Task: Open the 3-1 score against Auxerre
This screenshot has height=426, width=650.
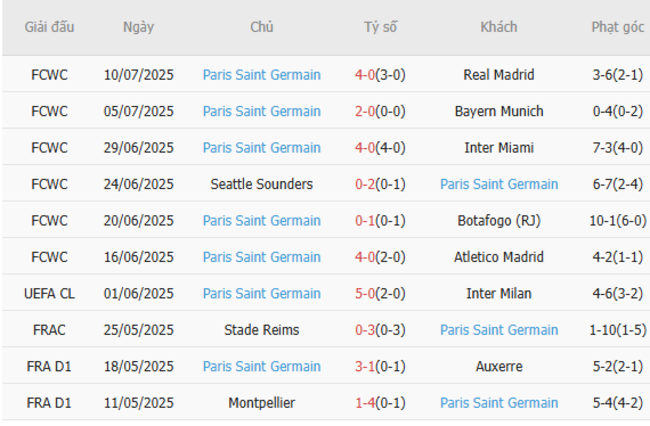Action: [364, 367]
